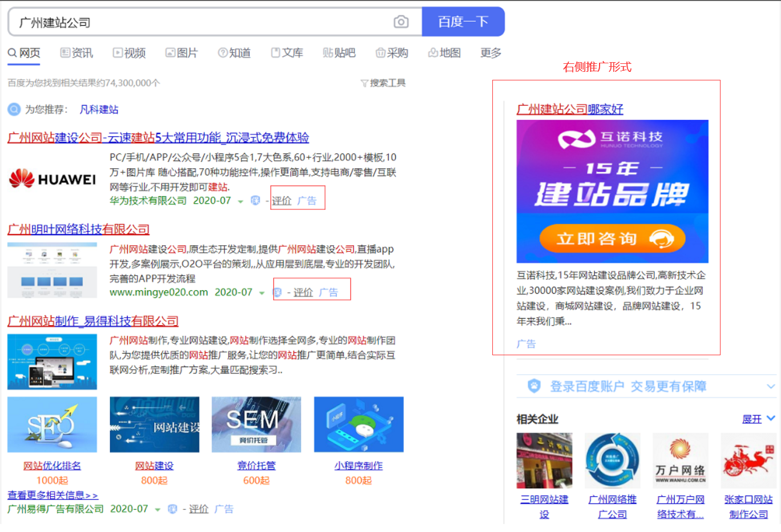Open the 视频 tab
This screenshot has height=532, width=781.
click(x=129, y=53)
